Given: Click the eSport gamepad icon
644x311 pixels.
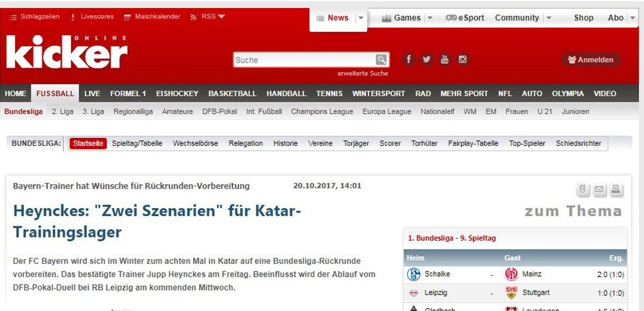Looking at the screenshot, I should click(x=451, y=18).
